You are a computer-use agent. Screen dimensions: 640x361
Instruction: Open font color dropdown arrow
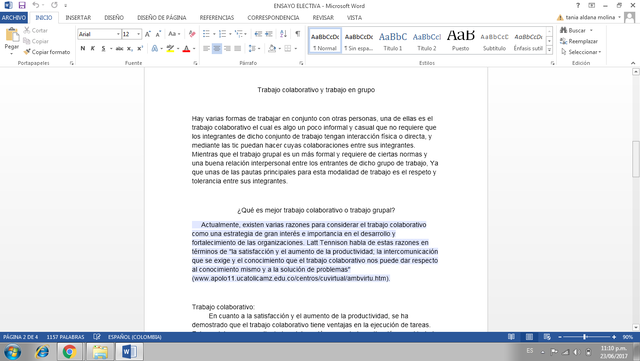(194, 49)
